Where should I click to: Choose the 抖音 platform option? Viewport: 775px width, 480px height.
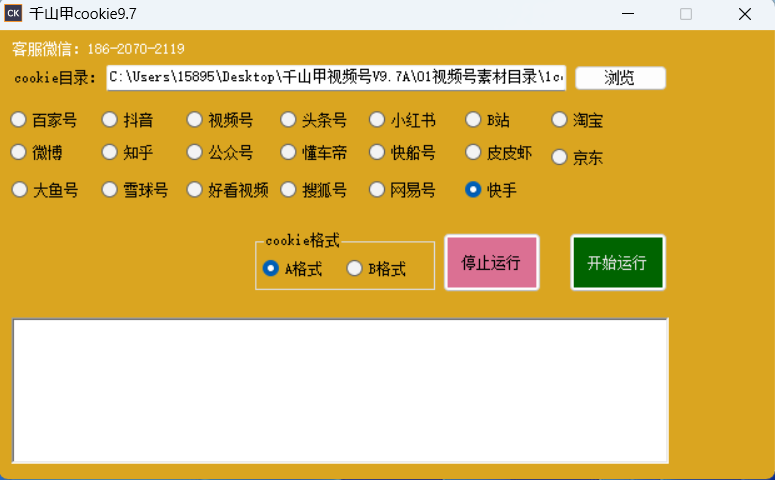click(110, 120)
